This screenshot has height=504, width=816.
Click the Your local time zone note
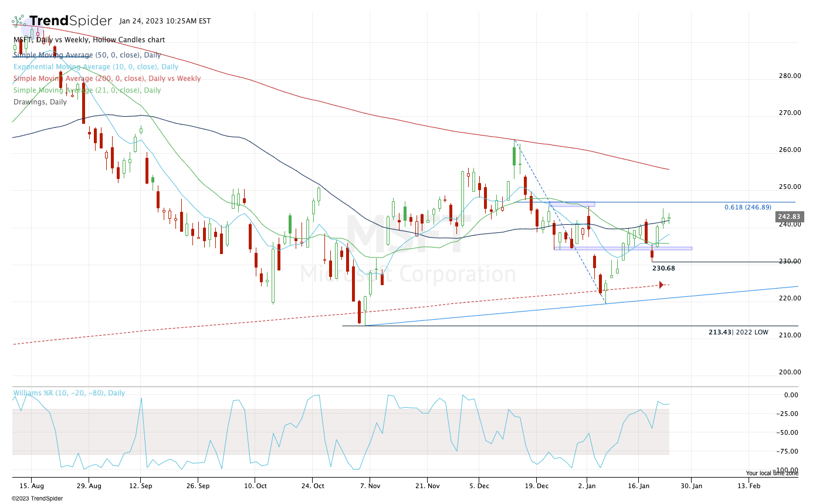[772, 473]
